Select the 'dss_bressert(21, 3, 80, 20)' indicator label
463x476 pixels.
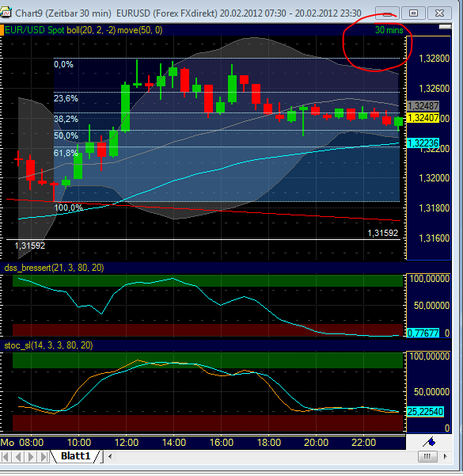(54, 268)
